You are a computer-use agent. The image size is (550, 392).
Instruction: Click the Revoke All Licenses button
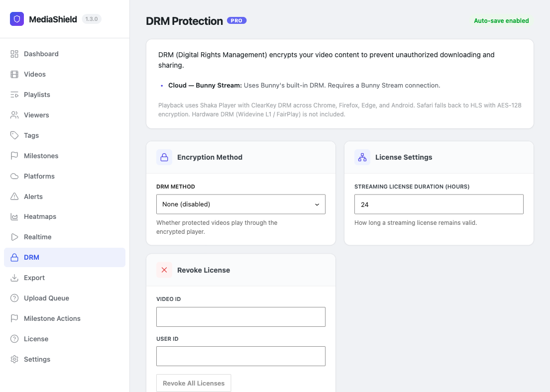[x=194, y=383]
